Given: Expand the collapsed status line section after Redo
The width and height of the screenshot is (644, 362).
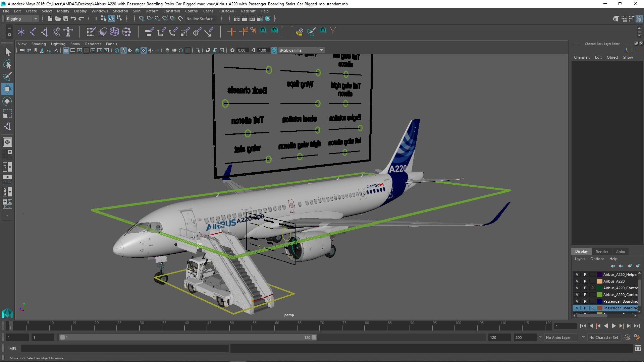Looking at the screenshot, I should 88,19.
